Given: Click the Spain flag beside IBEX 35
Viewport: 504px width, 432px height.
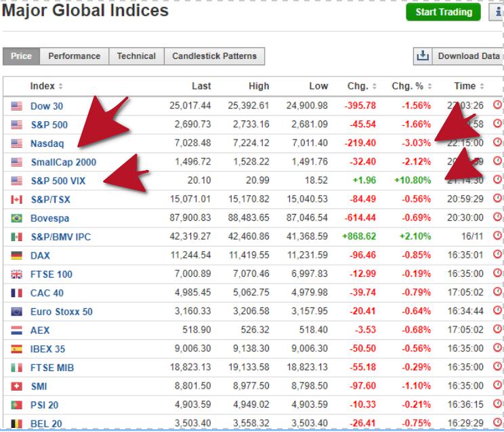Looking at the screenshot, I should pos(17,349).
